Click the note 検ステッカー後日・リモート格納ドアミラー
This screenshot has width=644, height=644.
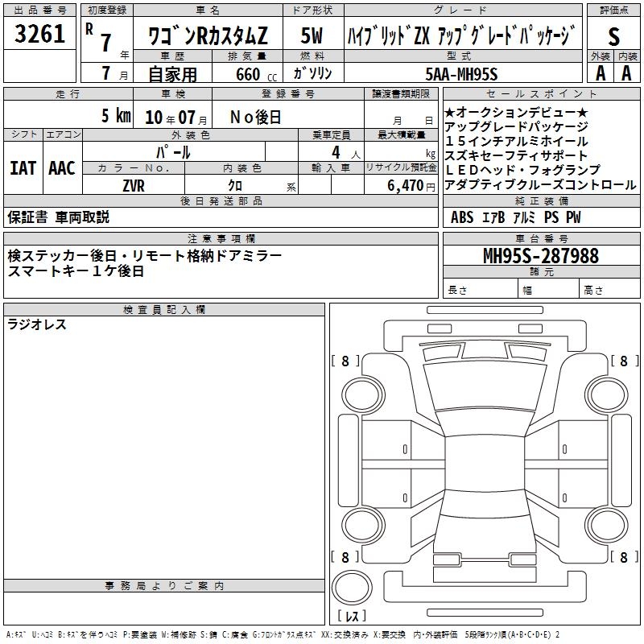(145, 256)
